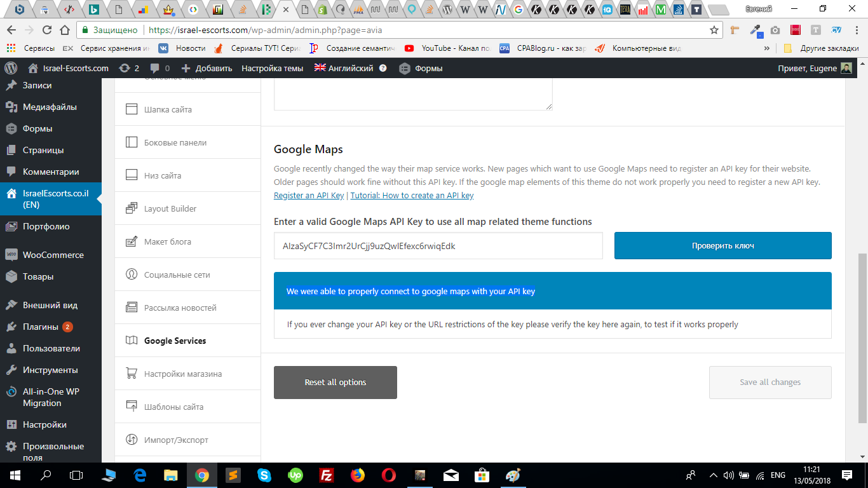This screenshot has width=868, height=488.
Task: Open Microsoft Edge from the taskbar
Action: (140, 475)
